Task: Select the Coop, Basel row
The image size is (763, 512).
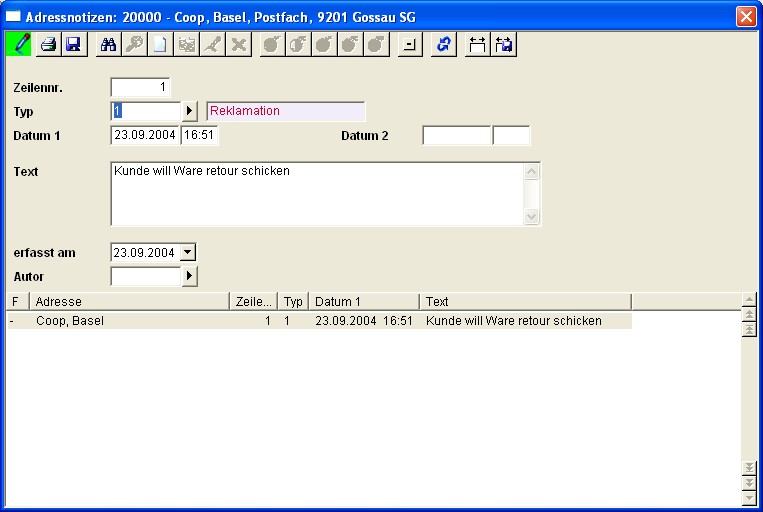Action: [319, 321]
